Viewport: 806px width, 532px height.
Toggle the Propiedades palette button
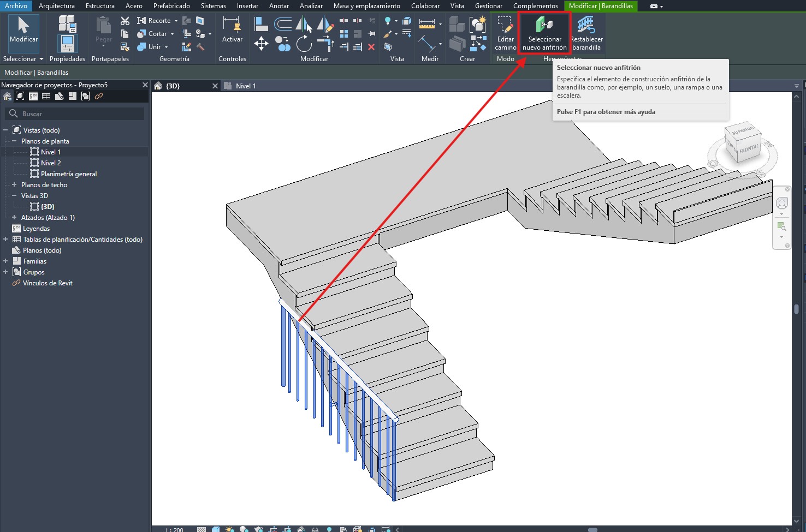(67, 44)
